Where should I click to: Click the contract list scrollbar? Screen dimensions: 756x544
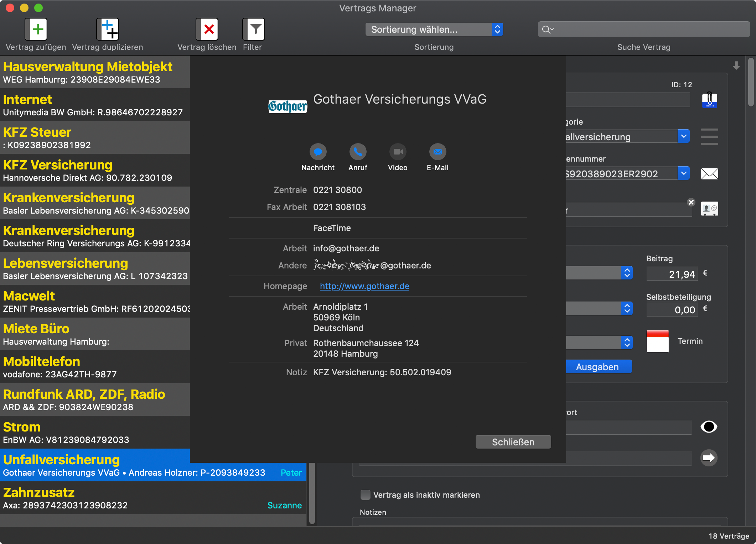coord(312,493)
